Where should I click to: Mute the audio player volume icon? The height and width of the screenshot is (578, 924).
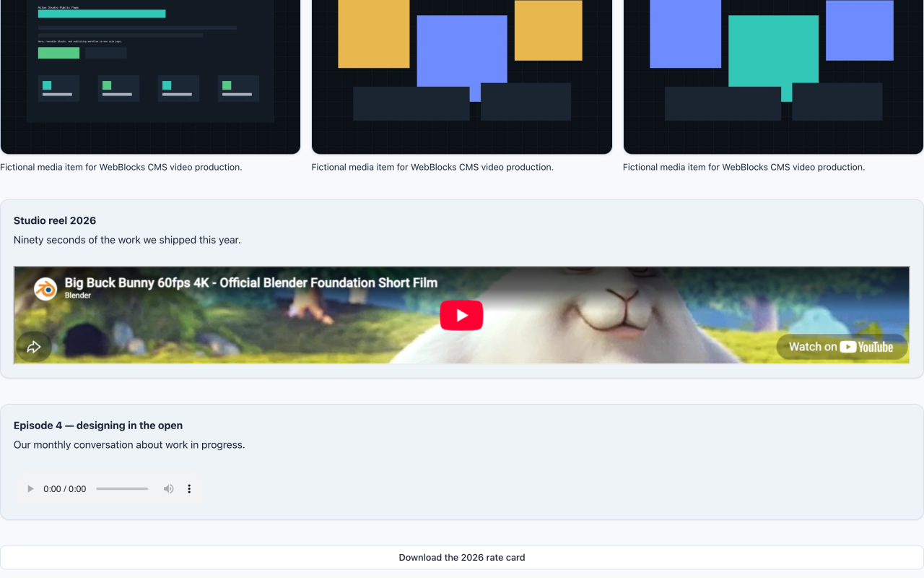(169, 489)
